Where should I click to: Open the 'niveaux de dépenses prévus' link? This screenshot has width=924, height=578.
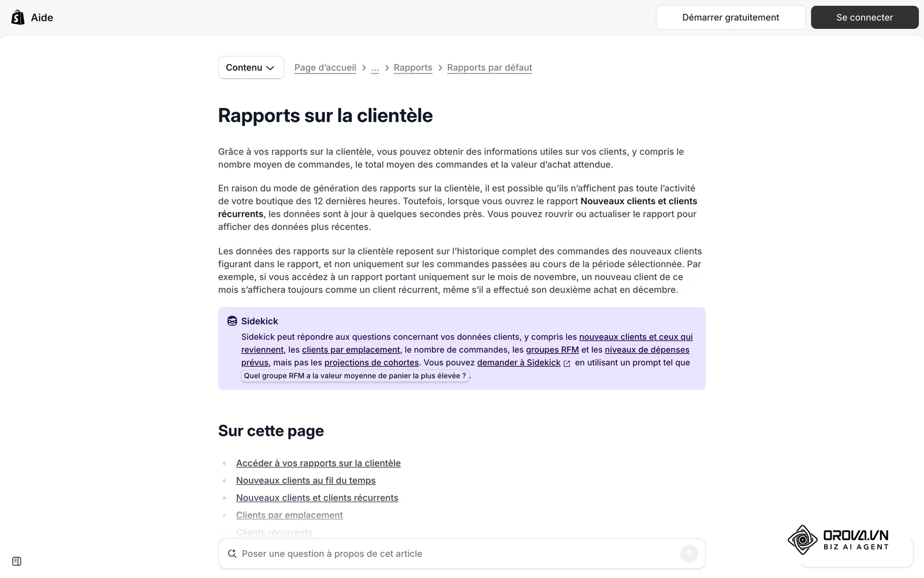tap(647, 350)
